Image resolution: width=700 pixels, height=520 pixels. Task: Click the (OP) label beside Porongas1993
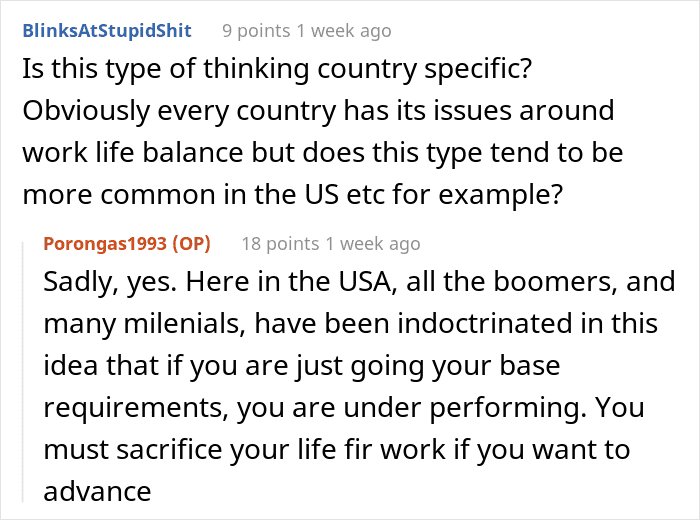(190, 244)
